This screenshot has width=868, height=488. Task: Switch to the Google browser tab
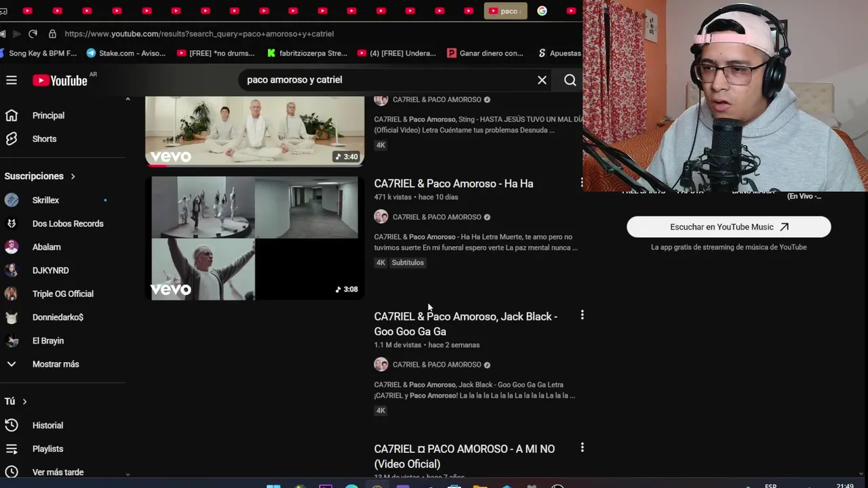coord(542,11)
